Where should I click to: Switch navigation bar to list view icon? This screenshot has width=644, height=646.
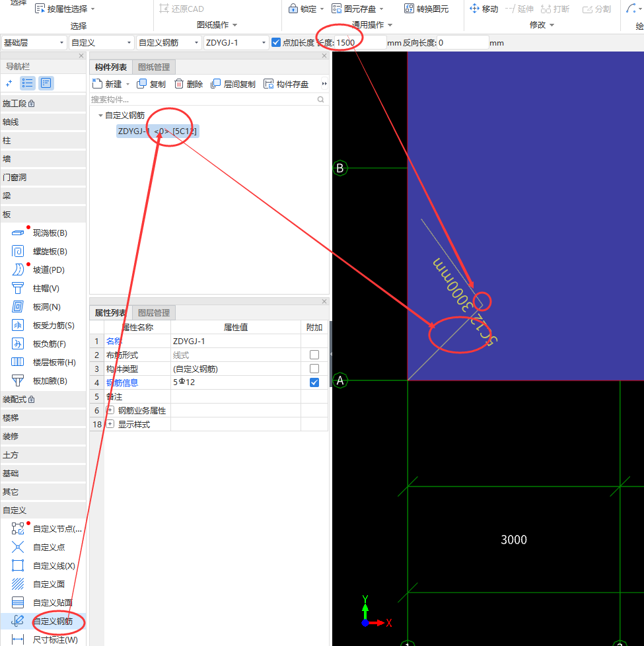point(28,83)
